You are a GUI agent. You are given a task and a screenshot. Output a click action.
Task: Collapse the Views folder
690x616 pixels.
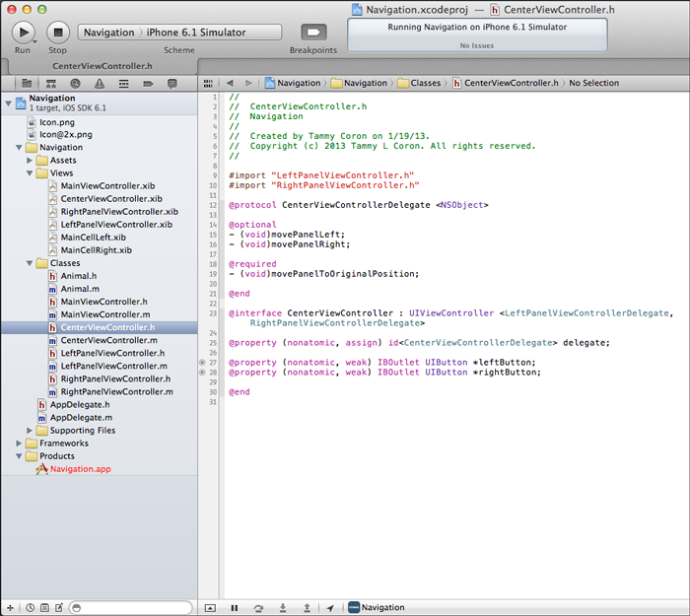29,172
